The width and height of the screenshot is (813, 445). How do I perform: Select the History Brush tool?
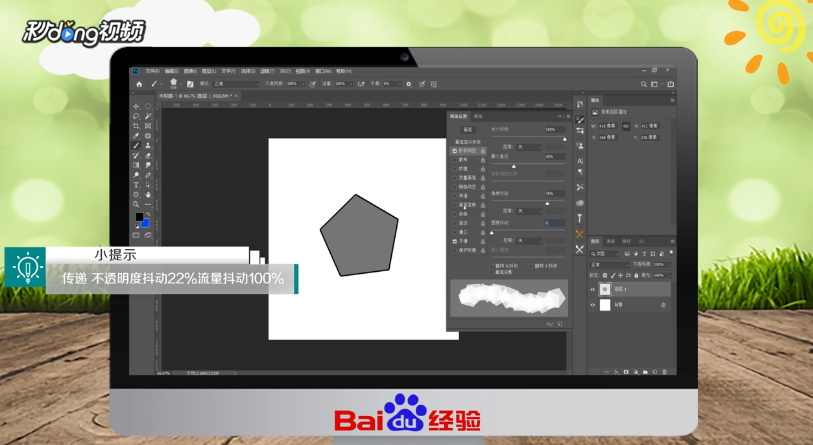pyautogui.click(x=136, y=156)
